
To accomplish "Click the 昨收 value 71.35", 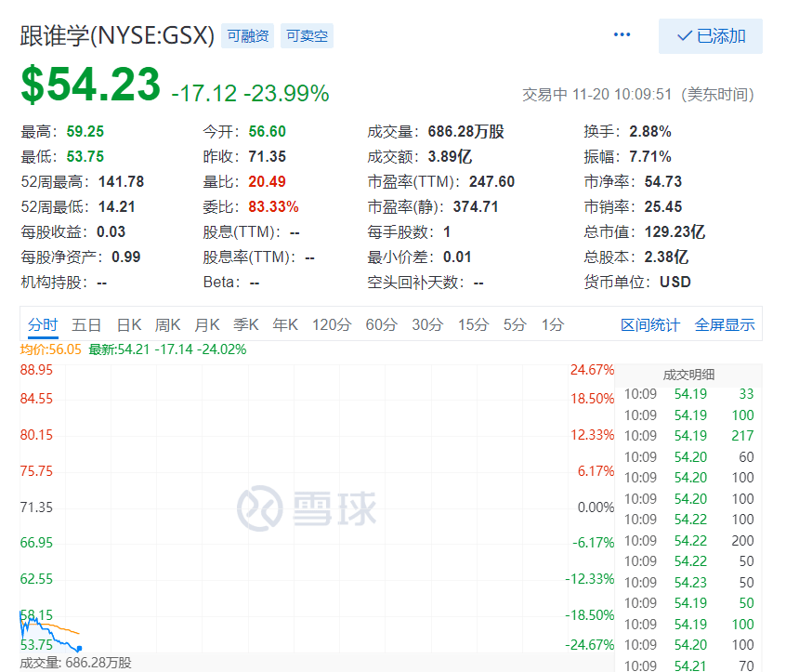I will point(268,156).
